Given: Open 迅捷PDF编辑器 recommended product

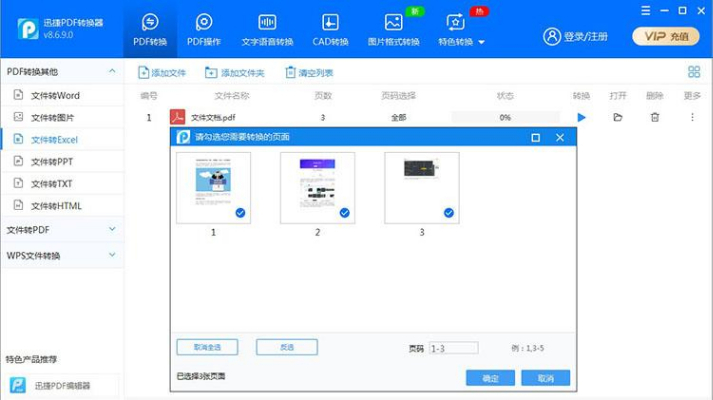Looking at the screenshot, I should (62, 386).
